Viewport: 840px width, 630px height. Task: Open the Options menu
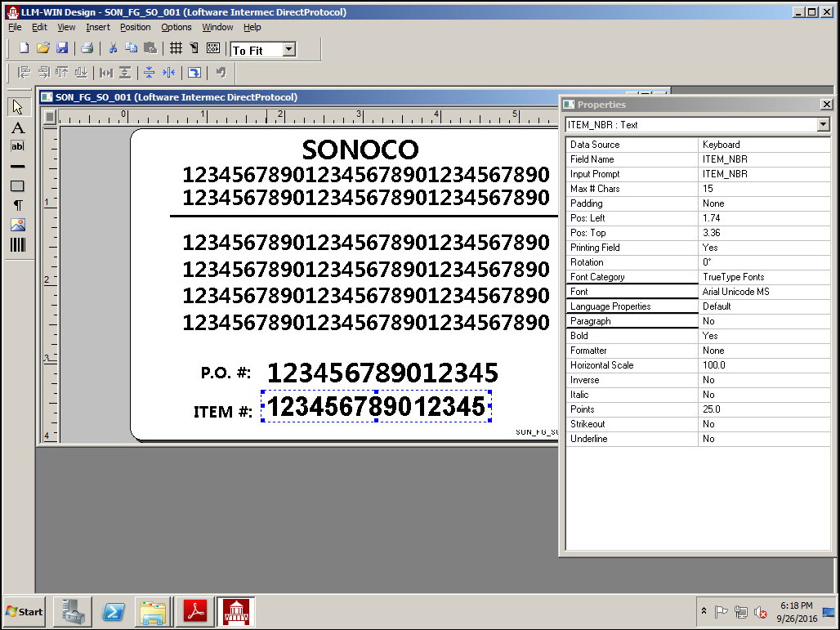[176, 27]
